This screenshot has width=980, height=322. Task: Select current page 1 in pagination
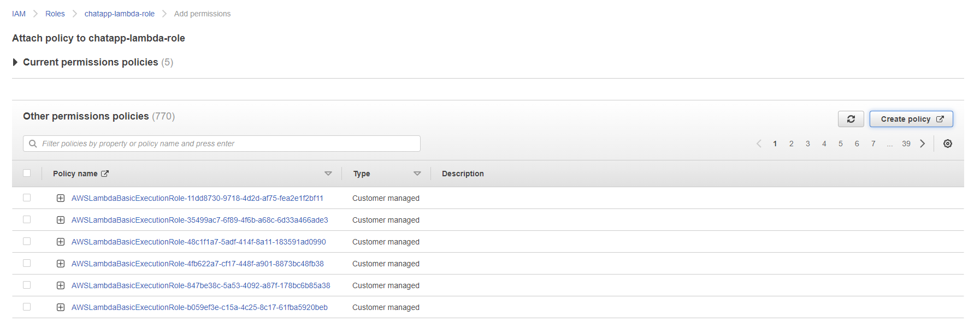tap(775, 144)
